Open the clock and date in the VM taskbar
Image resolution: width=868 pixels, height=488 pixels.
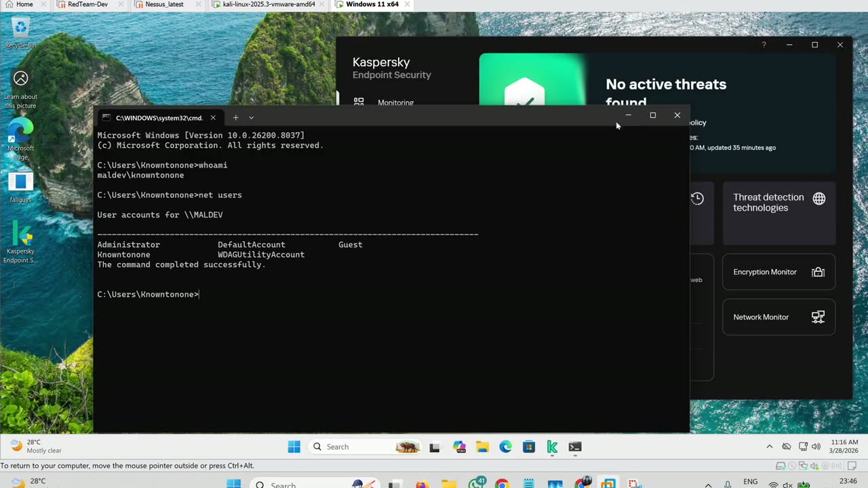pos(844,447)
